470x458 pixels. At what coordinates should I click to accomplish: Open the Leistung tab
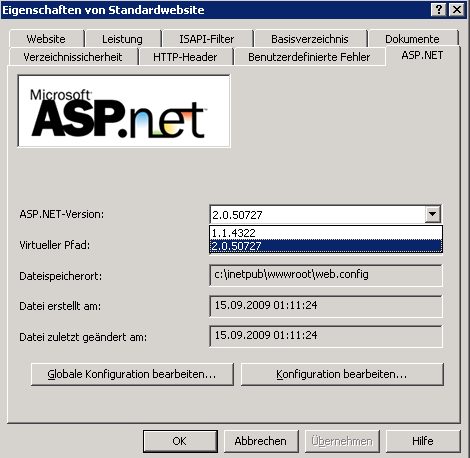(x=122, y=39)
